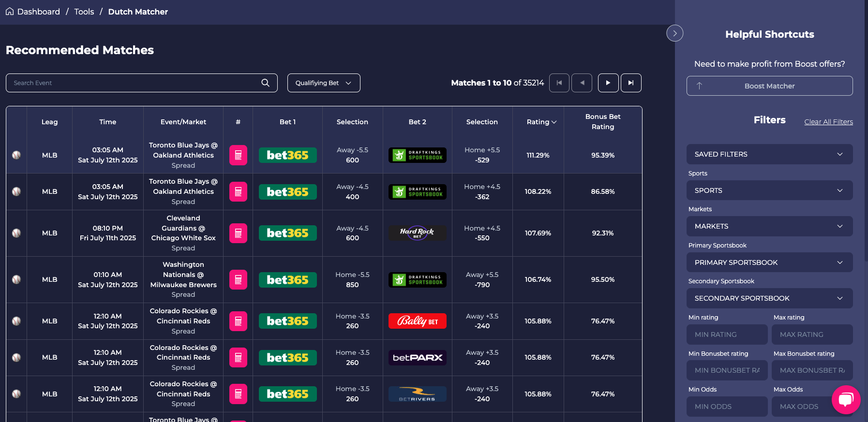Viewport: 868px width, 422px height.
Task: Click bonus bet rating 95.50% cell
Action: pyautogui.click(x=603, y=279)
